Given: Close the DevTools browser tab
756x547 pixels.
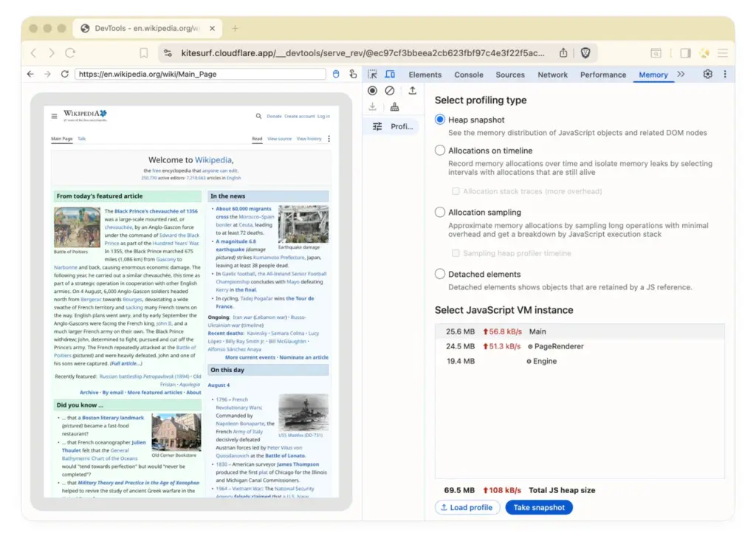Looking at the screenshot, I should (x=212, y=29).
